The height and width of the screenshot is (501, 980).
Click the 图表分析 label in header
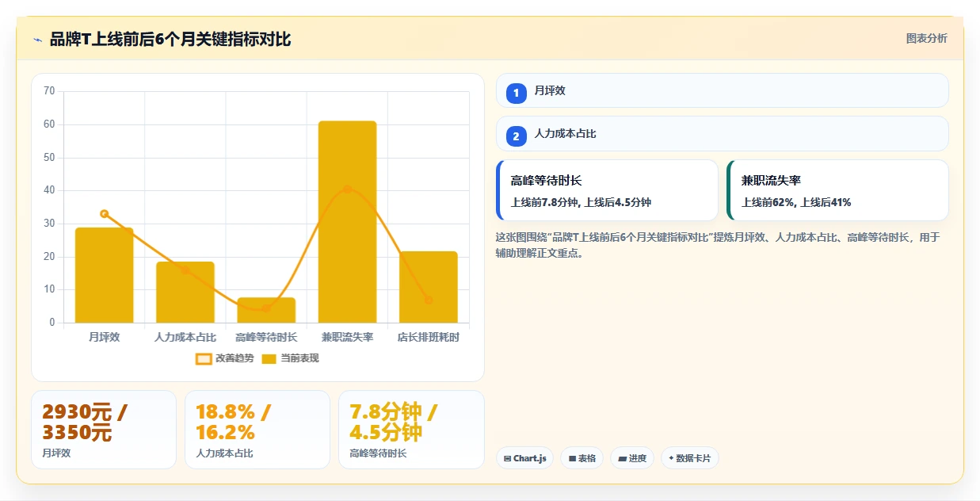pyautogui.click(x=926, y=38)
